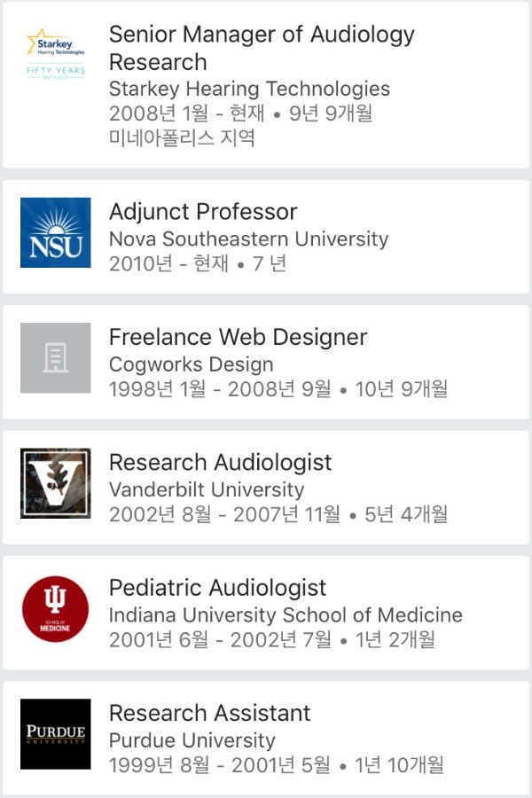Tap the Starkey Hearing Technologies logo

(56, 54)
